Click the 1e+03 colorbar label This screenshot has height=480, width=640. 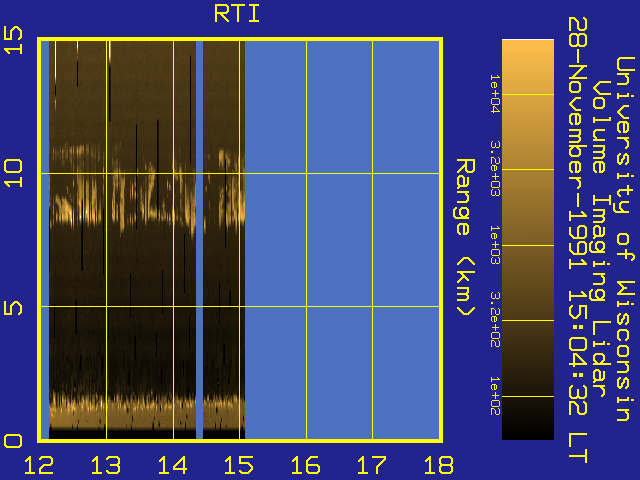(495, 244)
